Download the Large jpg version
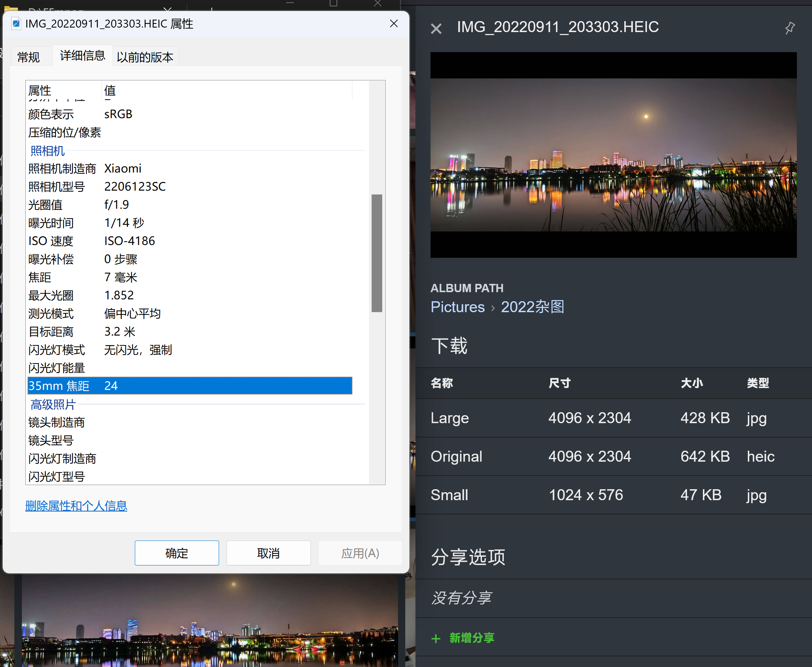Viewport: 812px width, 667px height. tap(449, 418)
